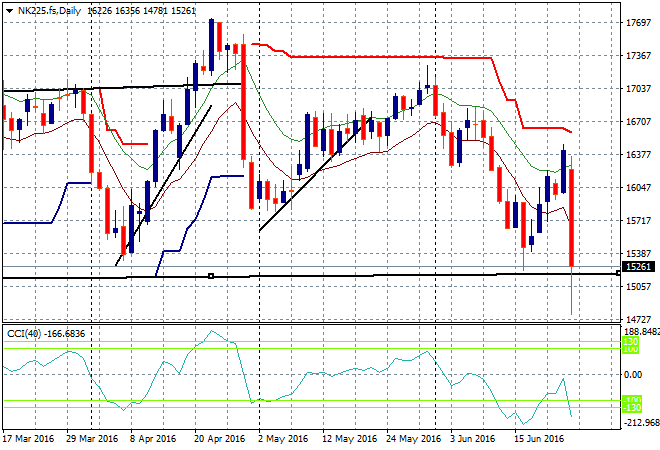Open the chart menu triangle beside NK225.fs
The width and height of the screenshot is (660, 450).
[9, 11]
